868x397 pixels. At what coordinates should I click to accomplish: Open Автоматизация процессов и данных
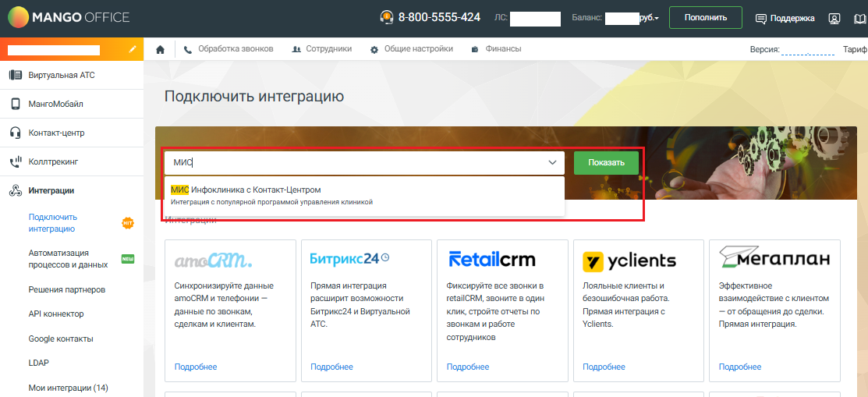68,259
